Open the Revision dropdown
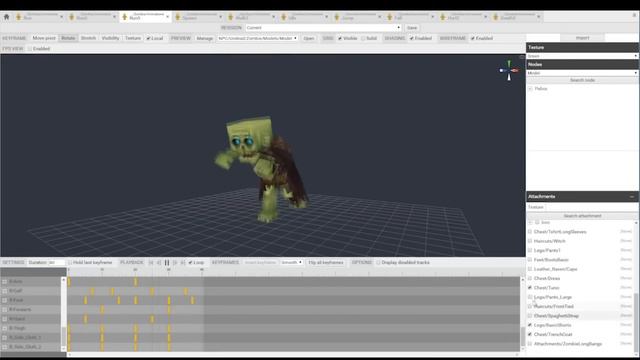The height and width of the screenshot is (360, 640). click(x=323, y=28)
